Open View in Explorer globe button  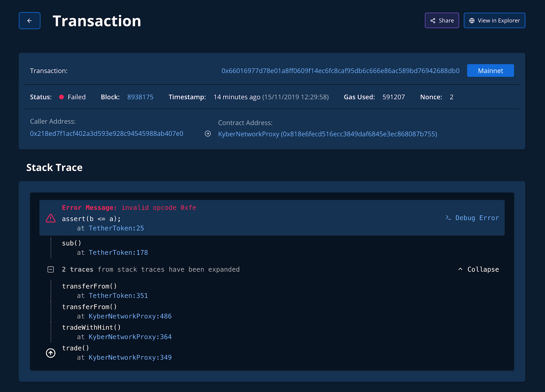click(x=494, y=20)
